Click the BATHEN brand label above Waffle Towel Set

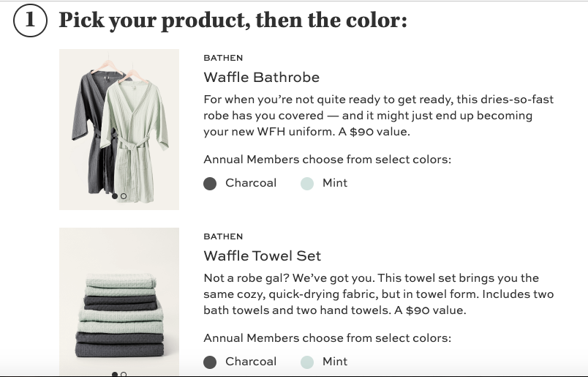click(223, 236)
